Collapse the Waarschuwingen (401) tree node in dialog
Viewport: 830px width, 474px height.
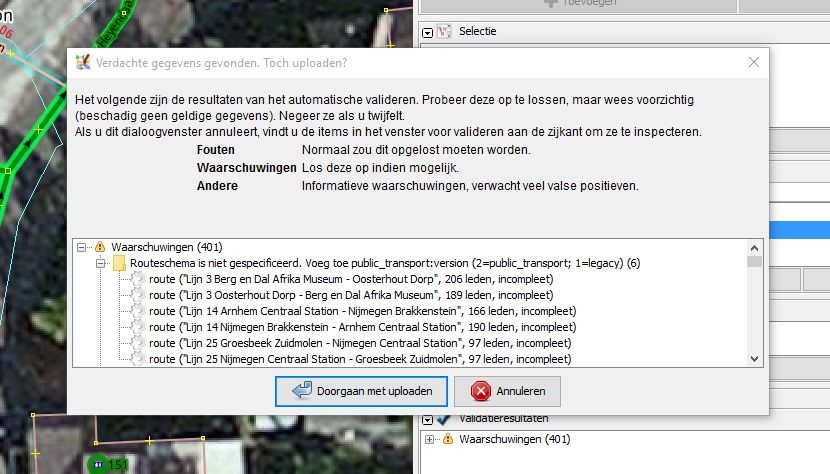tap(82, 247)
